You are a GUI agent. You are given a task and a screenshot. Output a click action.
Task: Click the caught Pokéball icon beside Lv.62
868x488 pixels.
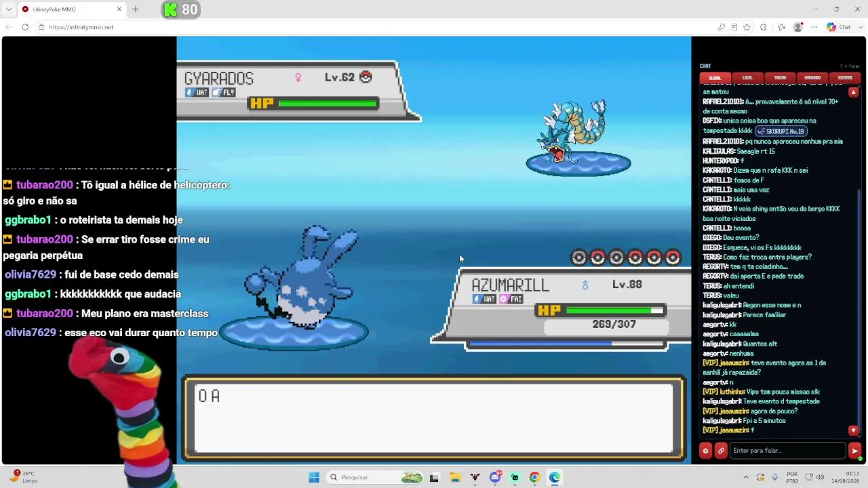click(x=366, y=77)
